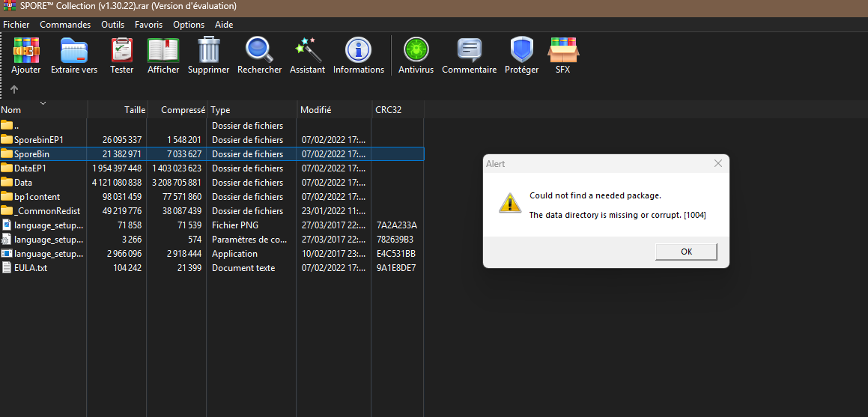Click the date 10/02/2017 cell

pyautogui.click(x=334, y=253)
